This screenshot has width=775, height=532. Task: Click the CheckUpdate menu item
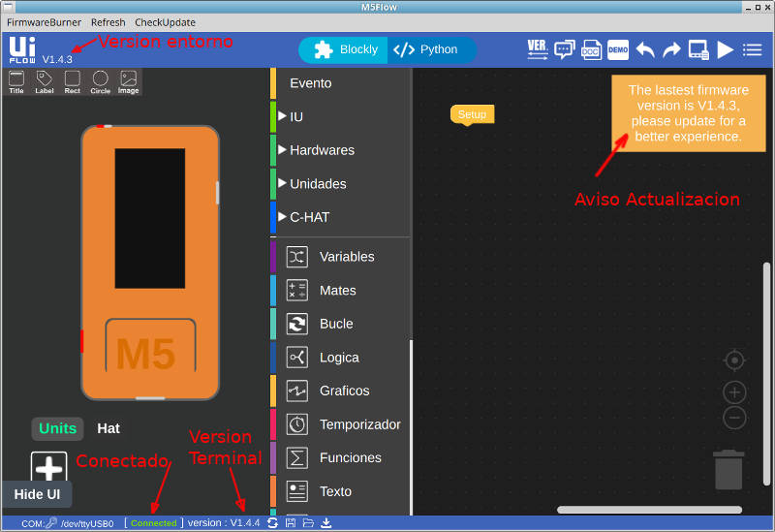pos(165,22)
